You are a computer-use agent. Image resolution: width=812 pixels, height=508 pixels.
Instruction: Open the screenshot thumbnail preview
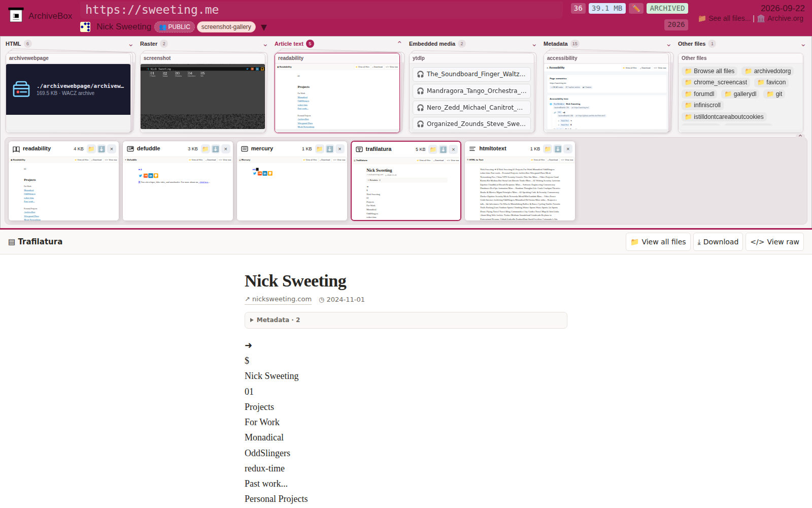click(x=202, y=97)
